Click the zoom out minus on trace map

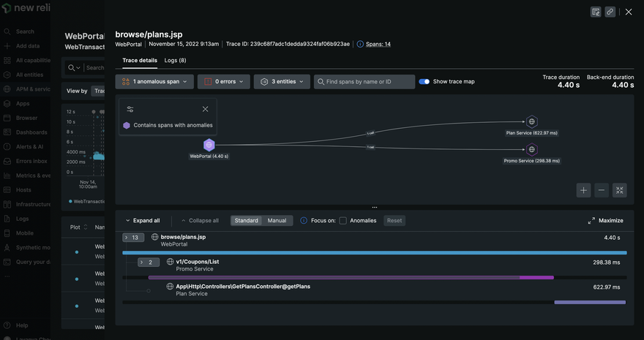click(602, 190)
